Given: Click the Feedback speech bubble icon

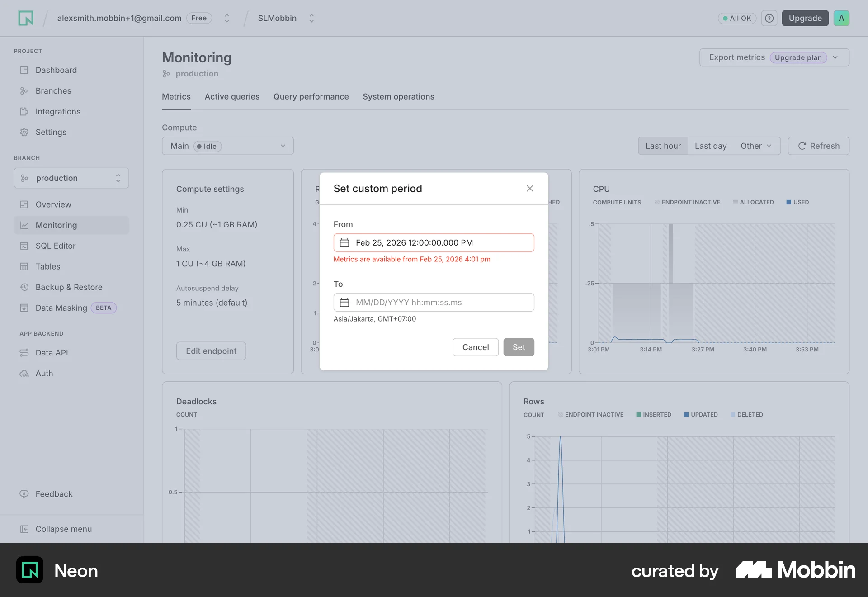Looking at the screenshot, I should pos(24,494).
